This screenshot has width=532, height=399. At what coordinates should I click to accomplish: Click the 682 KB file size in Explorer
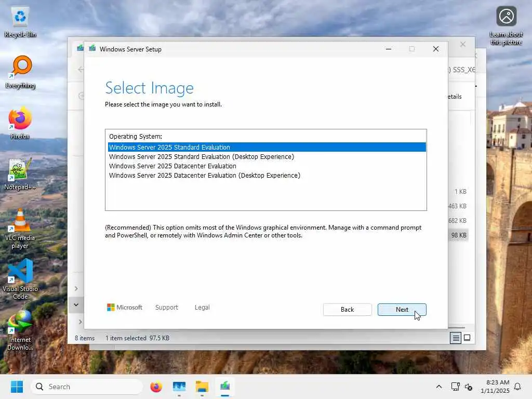457,220
